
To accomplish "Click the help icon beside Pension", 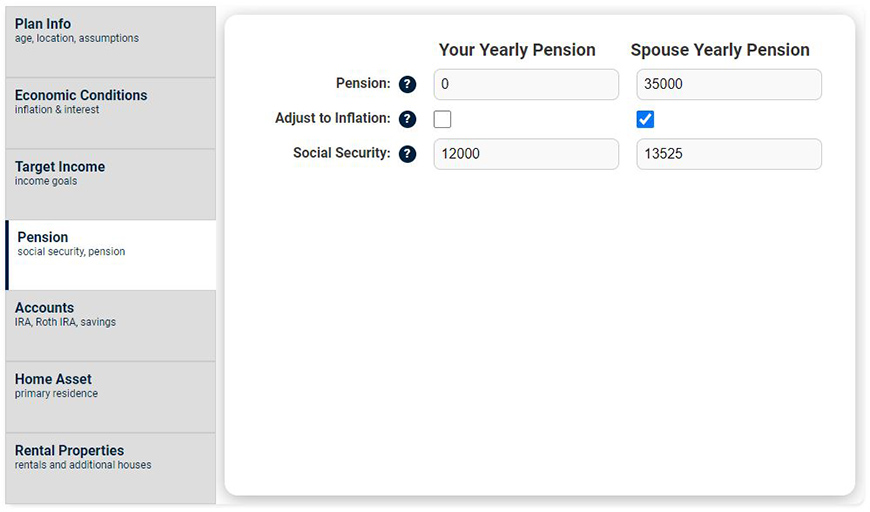I will (407, 85).
